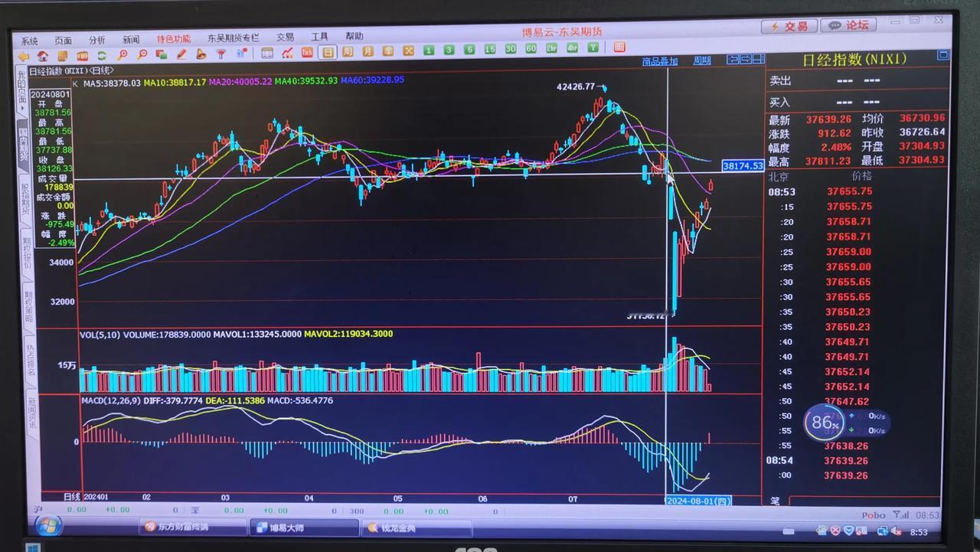Switch to 钱龙金典 taskbar window

(416, 528)
